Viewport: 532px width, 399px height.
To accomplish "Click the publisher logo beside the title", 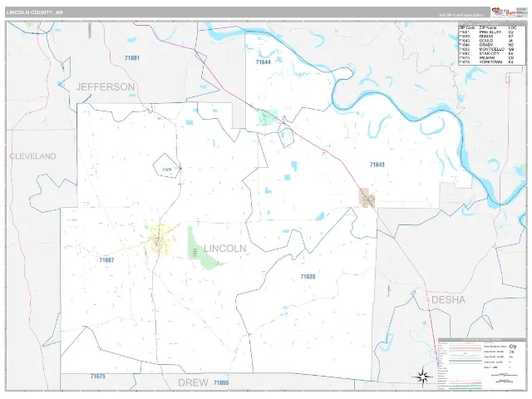I will pos(504,12).
